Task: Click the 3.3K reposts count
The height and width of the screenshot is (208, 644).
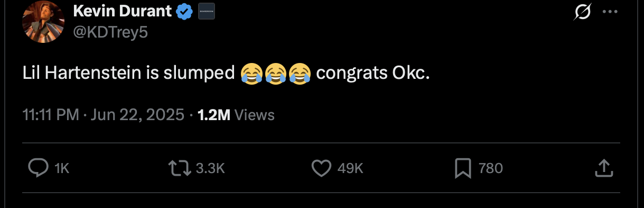Action: coord(210,168)
